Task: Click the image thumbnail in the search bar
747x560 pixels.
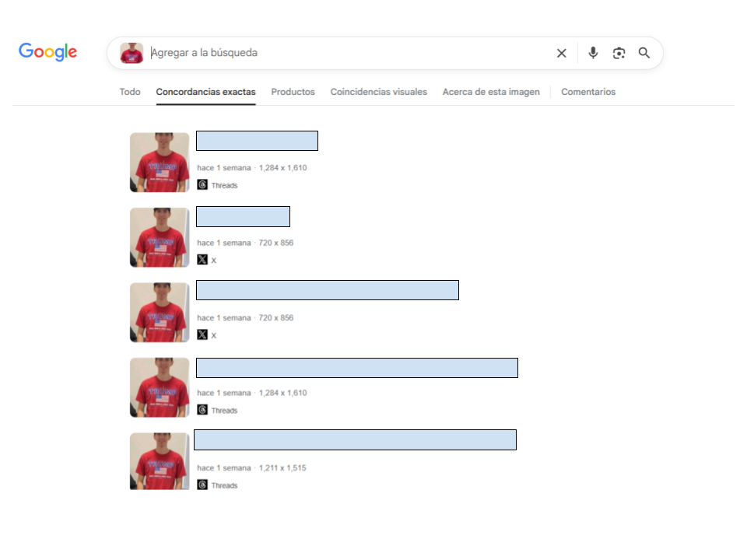Action: tap(132, 53)
